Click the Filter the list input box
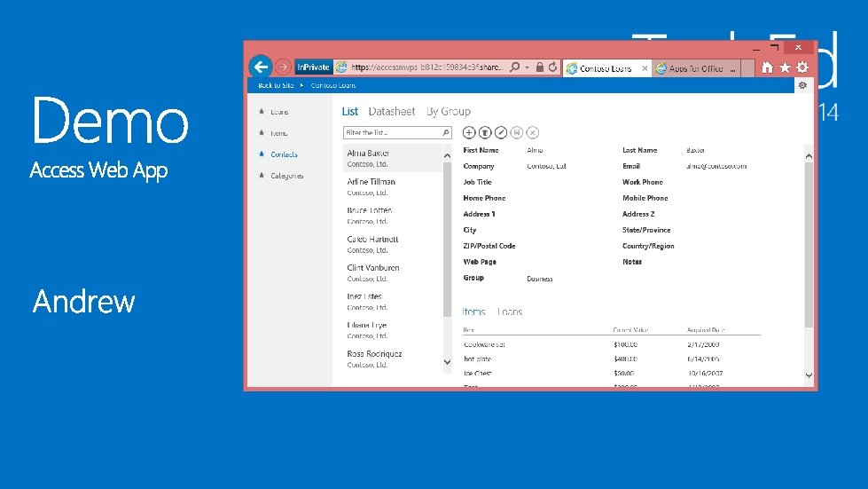This screenshot has height=489, width=868. (397, 133)
